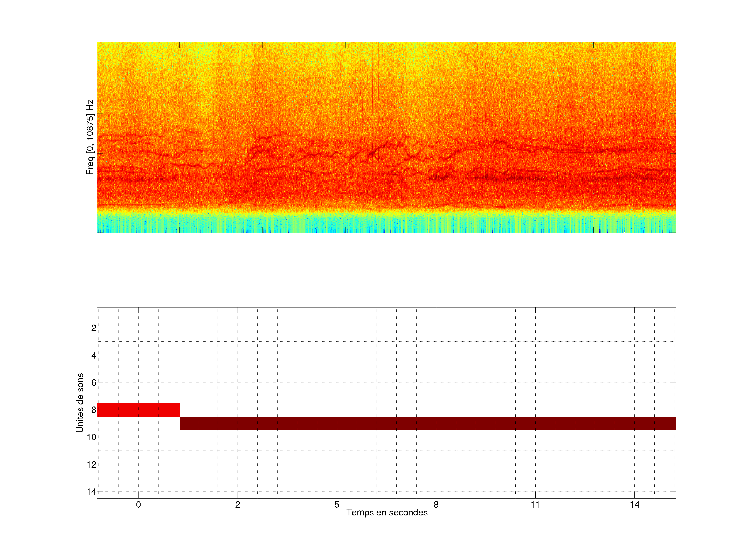Click x-axis tick label 8
This screenshot has height=560, width=747.
(436, 505)
